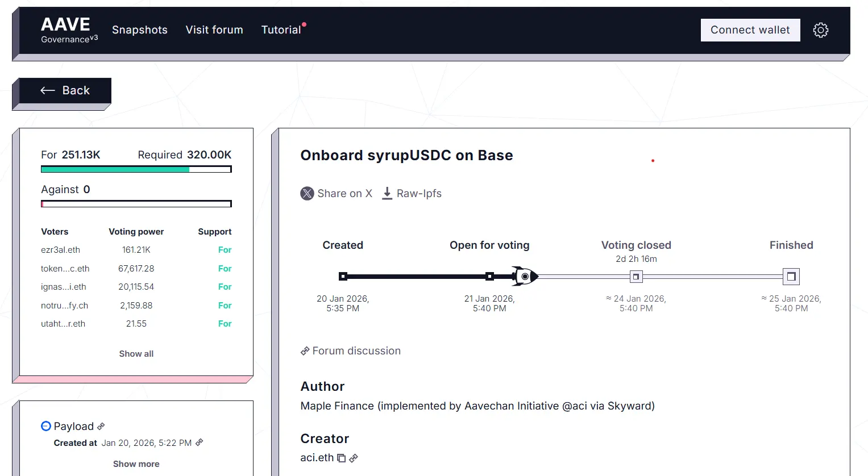The height and width of the screenshot is (476, 868).
Task: Click the For votes progress bar
Action: click(x=136, y=169)
